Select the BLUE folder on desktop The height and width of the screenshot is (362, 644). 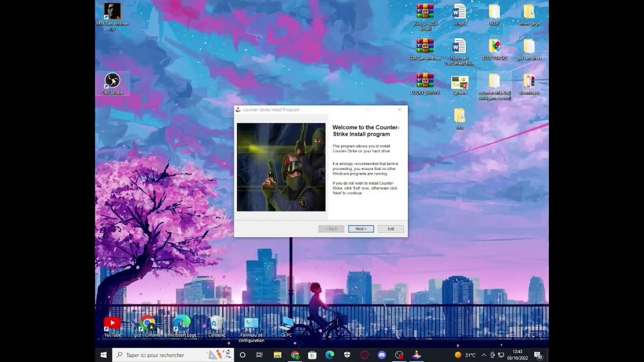click(494, 14)
